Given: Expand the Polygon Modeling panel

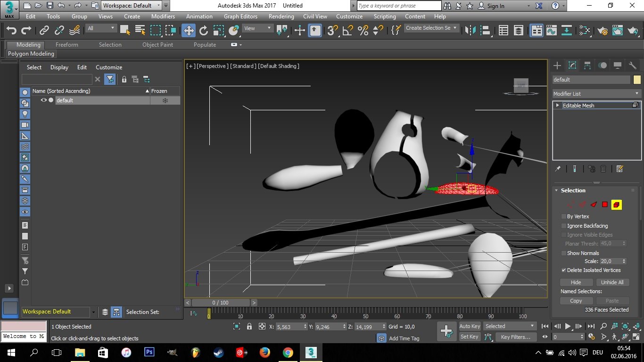Looking at the screenshot, I should (31, 54).
